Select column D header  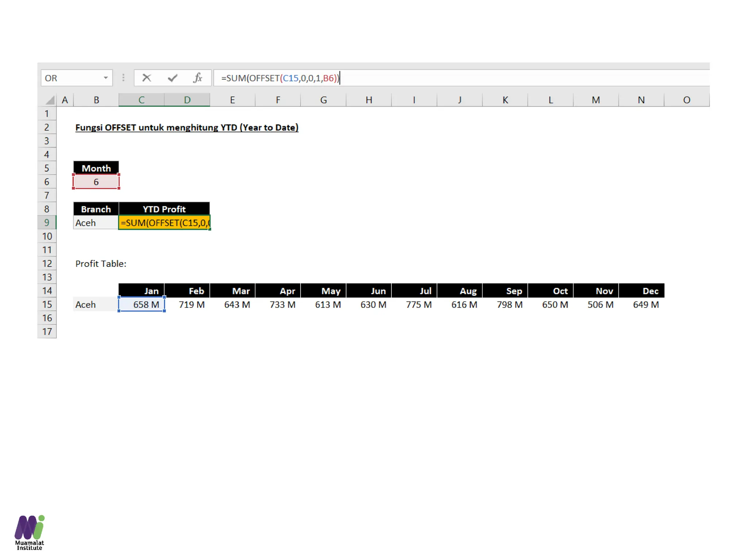click(x=187, y=100)
